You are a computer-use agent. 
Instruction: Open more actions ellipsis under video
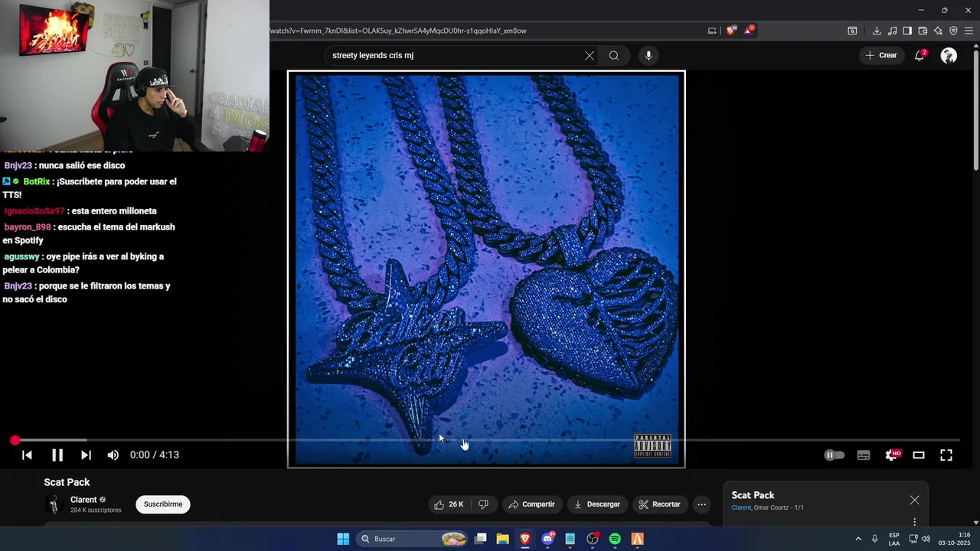tap(701, 504)
